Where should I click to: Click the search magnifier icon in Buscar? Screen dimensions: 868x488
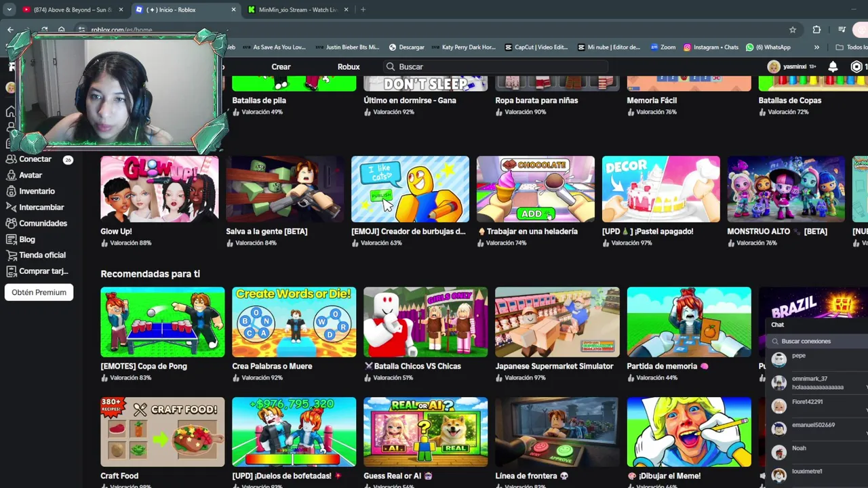(391, 66)
